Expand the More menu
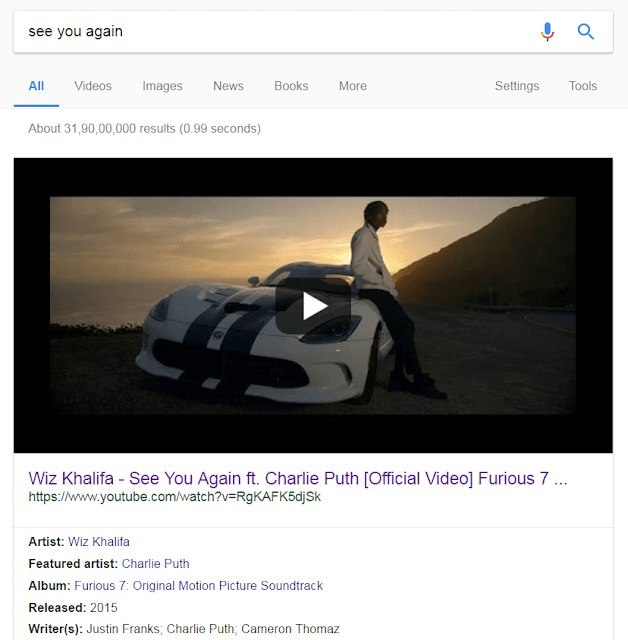The width and height of the screenshot is (628, 640). click(353, 86)
